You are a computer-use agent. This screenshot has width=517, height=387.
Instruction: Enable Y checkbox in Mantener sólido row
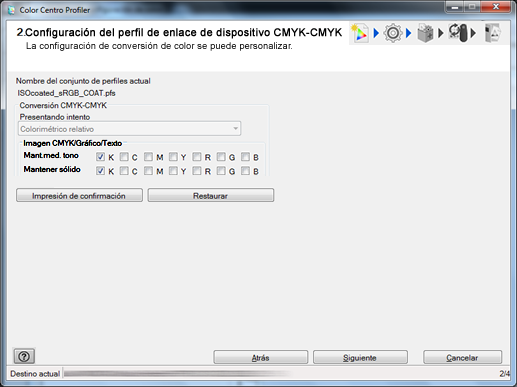pyautogui.click(x=173, y=171)
